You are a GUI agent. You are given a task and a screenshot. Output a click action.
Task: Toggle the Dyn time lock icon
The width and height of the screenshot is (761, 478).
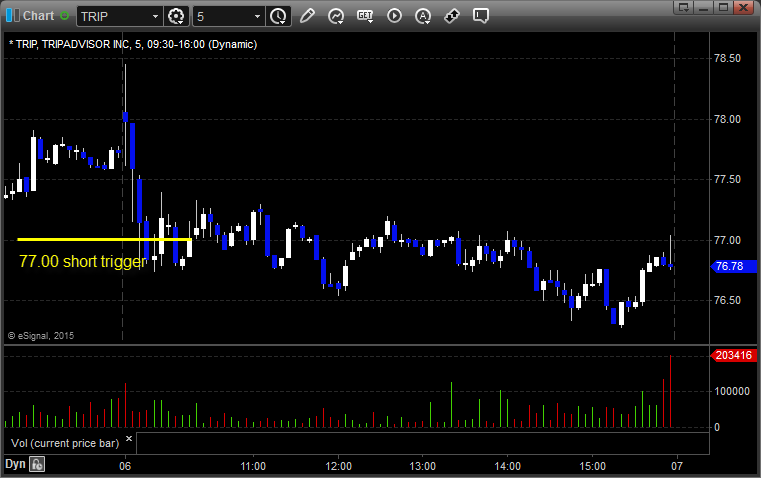coord(37,464)
